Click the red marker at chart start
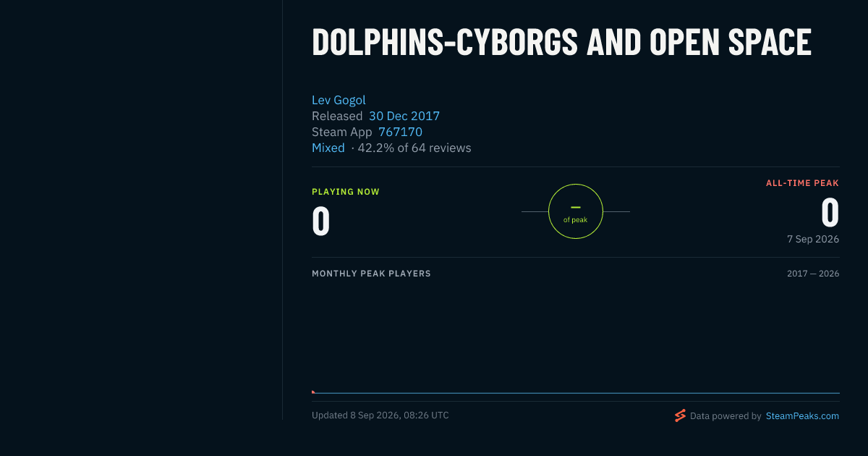Image resolution: width=868 pixels, height=456 pixels. point(313,392)
